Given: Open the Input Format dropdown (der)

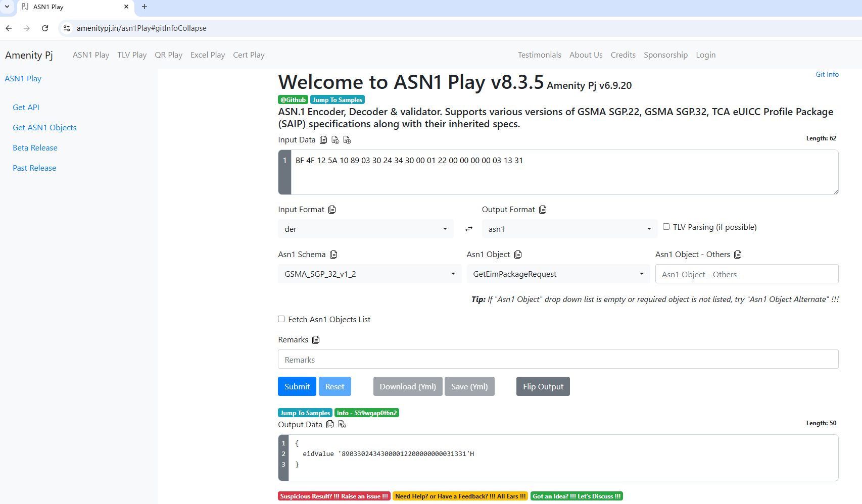Looking at the screenshot, I should [x=366, y=229].
